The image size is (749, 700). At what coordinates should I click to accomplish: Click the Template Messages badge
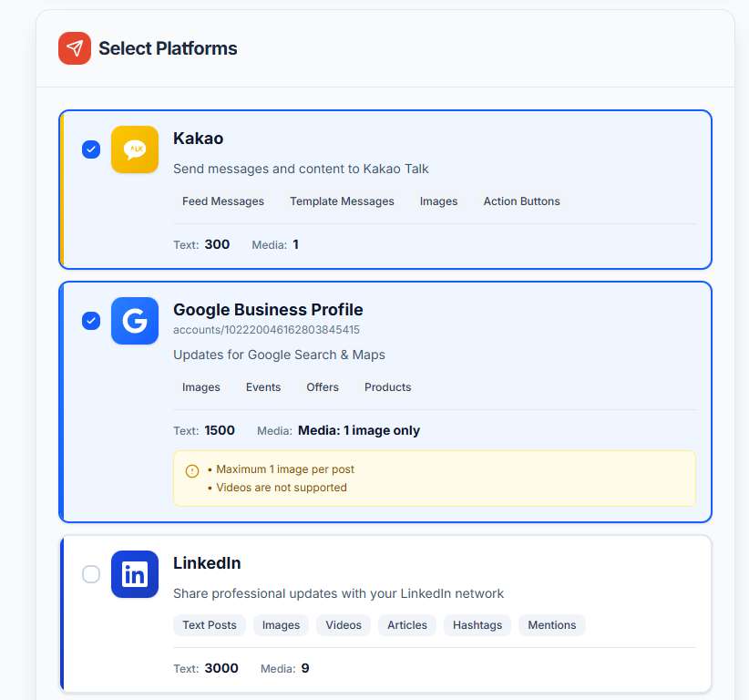[342, 201]
